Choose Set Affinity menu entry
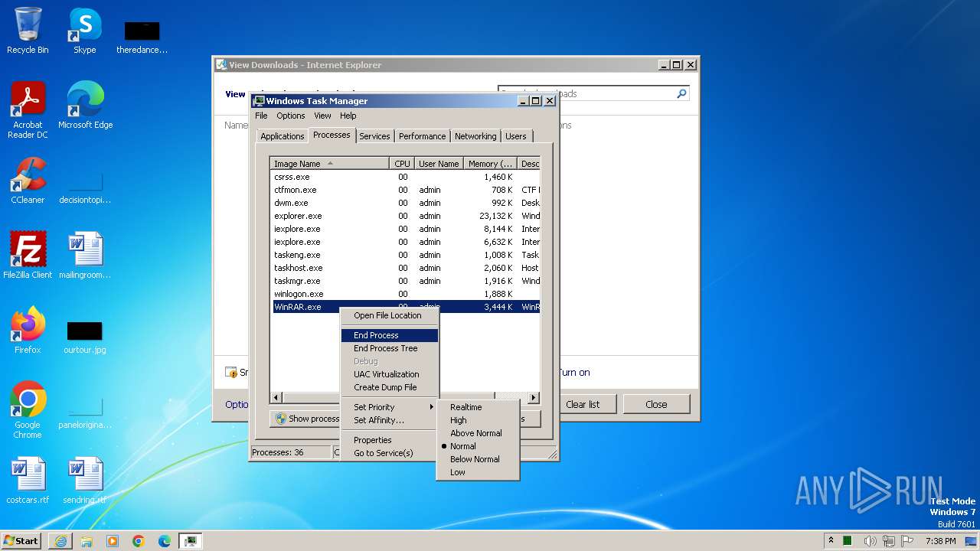The height and width of the screenshot is (551, 980). [x=390, y=420]
